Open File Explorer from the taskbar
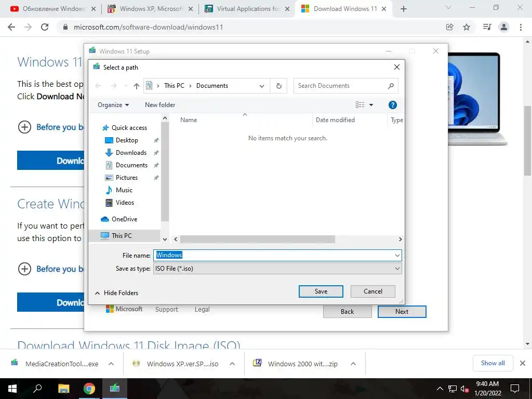The height and width of the screenshot is (399, 532). click(x=63, y=389)
